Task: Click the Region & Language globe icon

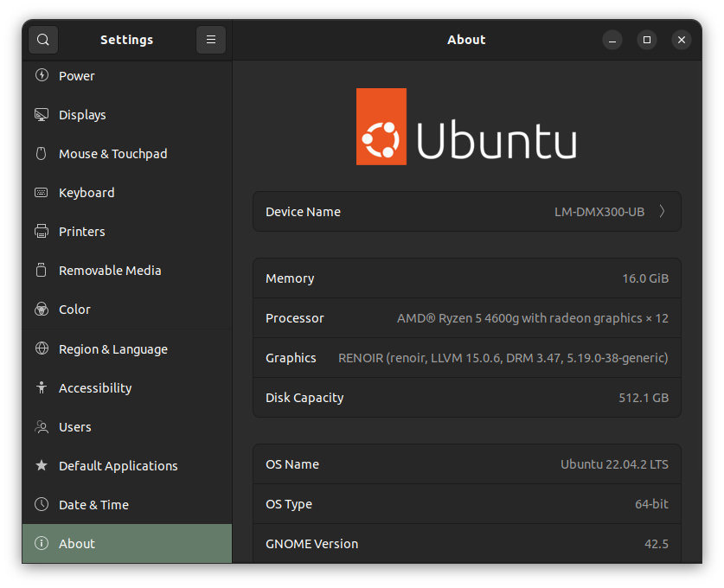Action: 42,348
